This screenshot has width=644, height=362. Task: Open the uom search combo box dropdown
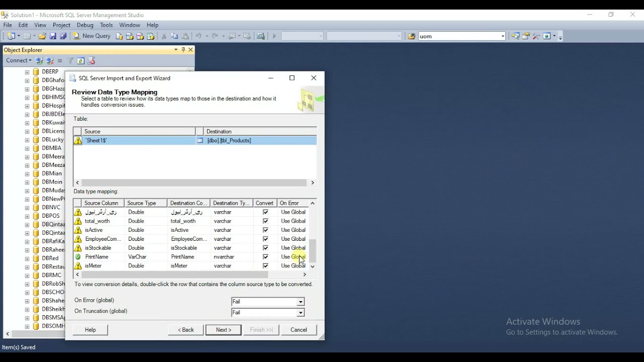(x=502, y=36)
